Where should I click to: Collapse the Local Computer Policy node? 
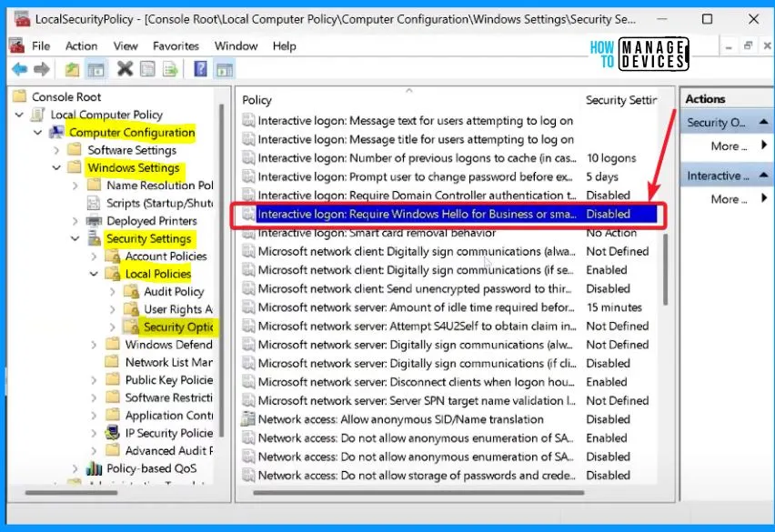pos(19,115)
